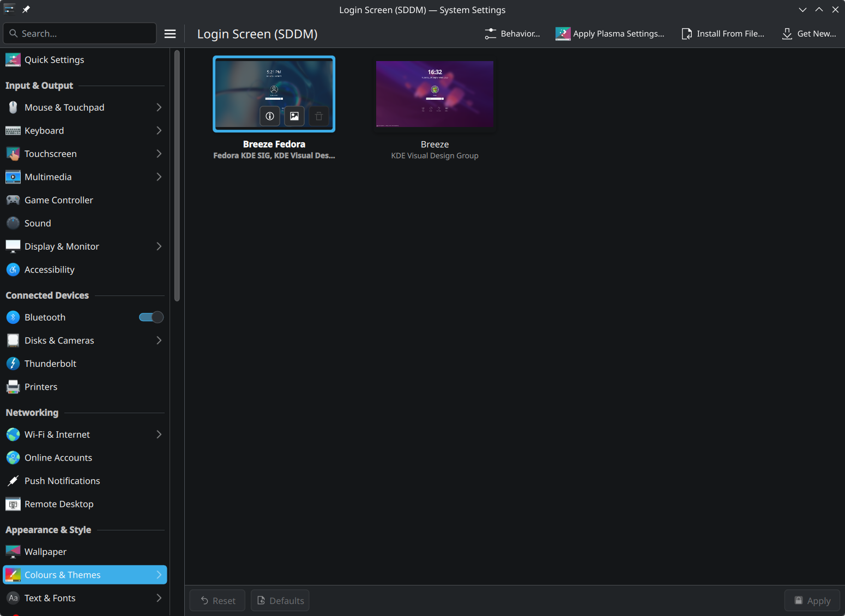Click the 'Input & Output' section header
Image resolution: width=845 pixels, height=616 pixels.
(x=39, y=86)
